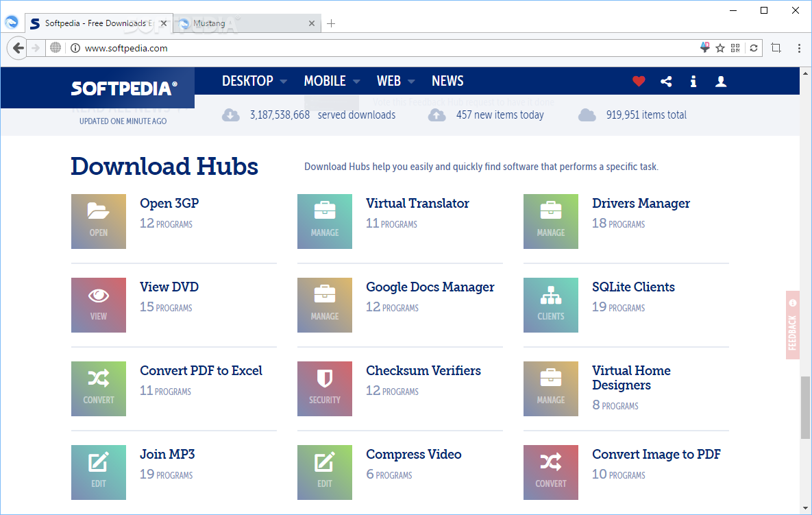Open the Feedback side tab

click(x=792, y=325)
